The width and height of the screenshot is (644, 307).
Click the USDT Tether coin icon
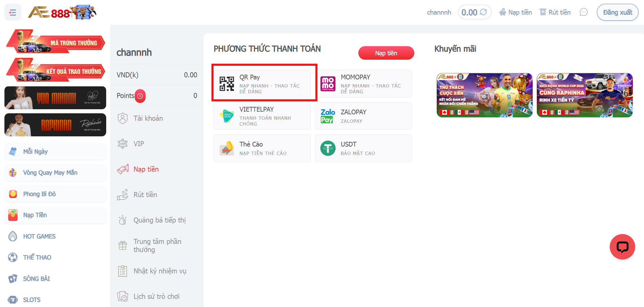click(328, 148)
